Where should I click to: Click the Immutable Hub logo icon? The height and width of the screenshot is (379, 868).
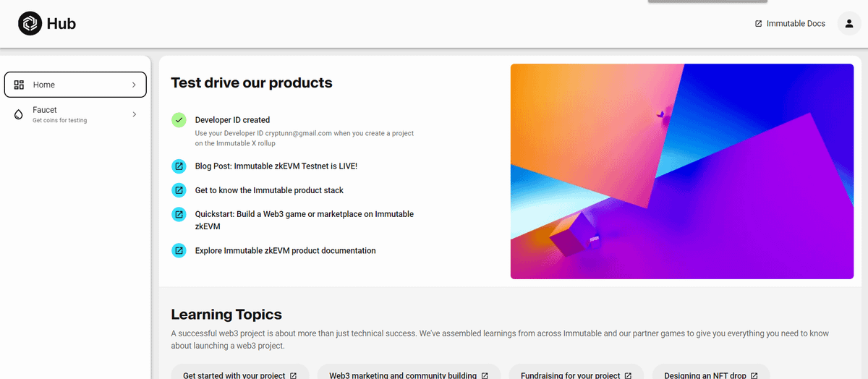[x=30, y=24]
